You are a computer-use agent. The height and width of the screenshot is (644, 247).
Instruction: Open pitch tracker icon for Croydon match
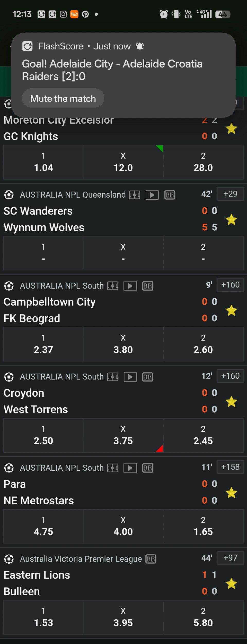point(113,377)
